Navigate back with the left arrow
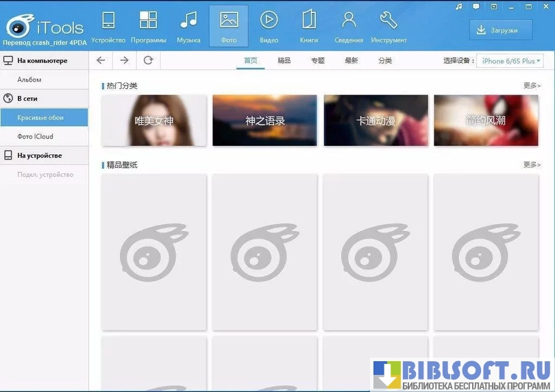The height and width of the screenshot is (392, 555). coord(101,60)
